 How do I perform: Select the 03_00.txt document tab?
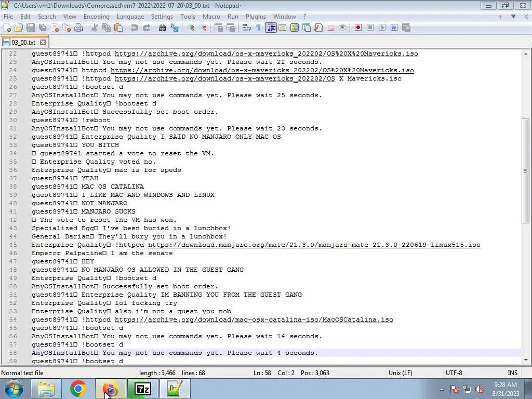24,43
